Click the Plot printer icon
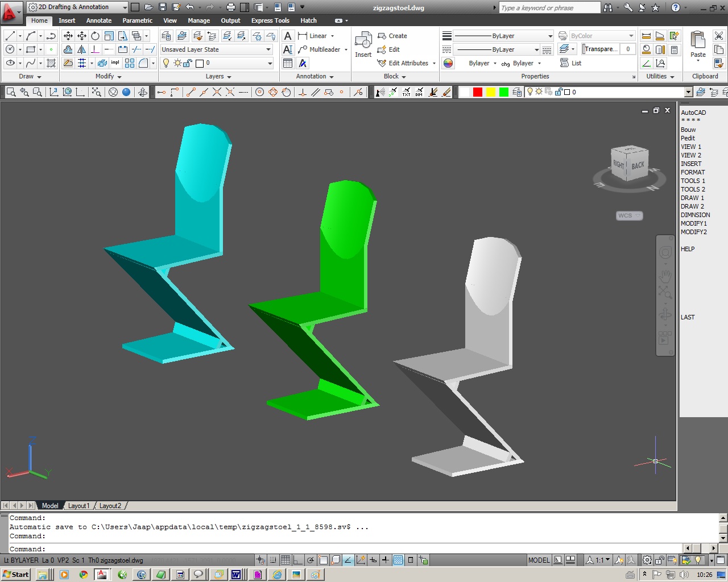 [x=231, y=7]
